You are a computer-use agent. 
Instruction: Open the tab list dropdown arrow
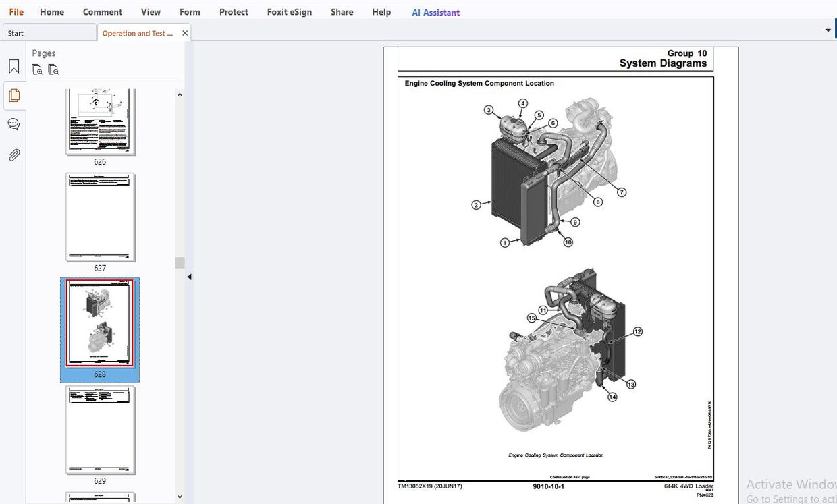(x=828, y=30)
